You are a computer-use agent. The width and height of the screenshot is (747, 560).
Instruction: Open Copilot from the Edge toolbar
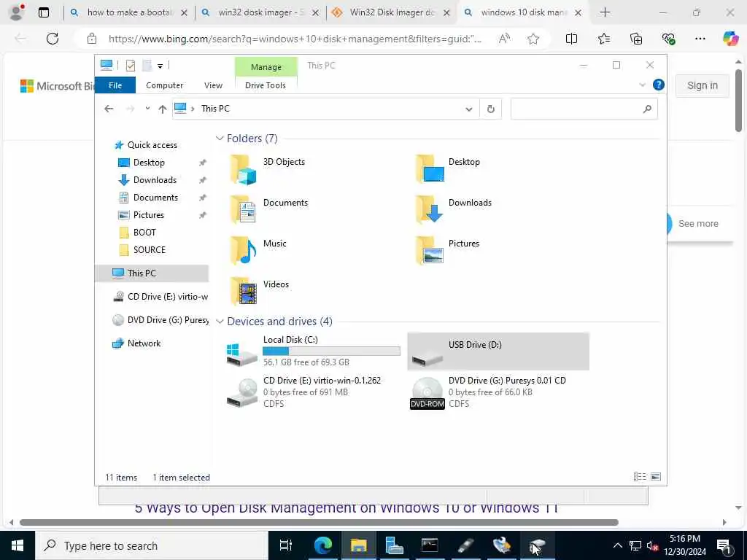coord(730,38)
